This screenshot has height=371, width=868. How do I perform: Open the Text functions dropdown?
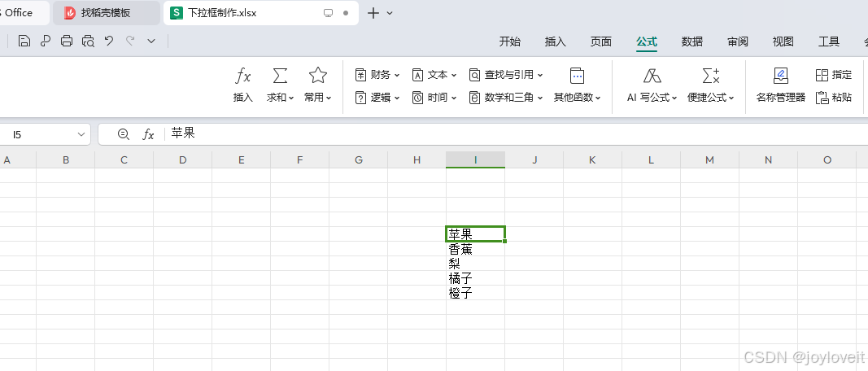(x=434, y=75)
